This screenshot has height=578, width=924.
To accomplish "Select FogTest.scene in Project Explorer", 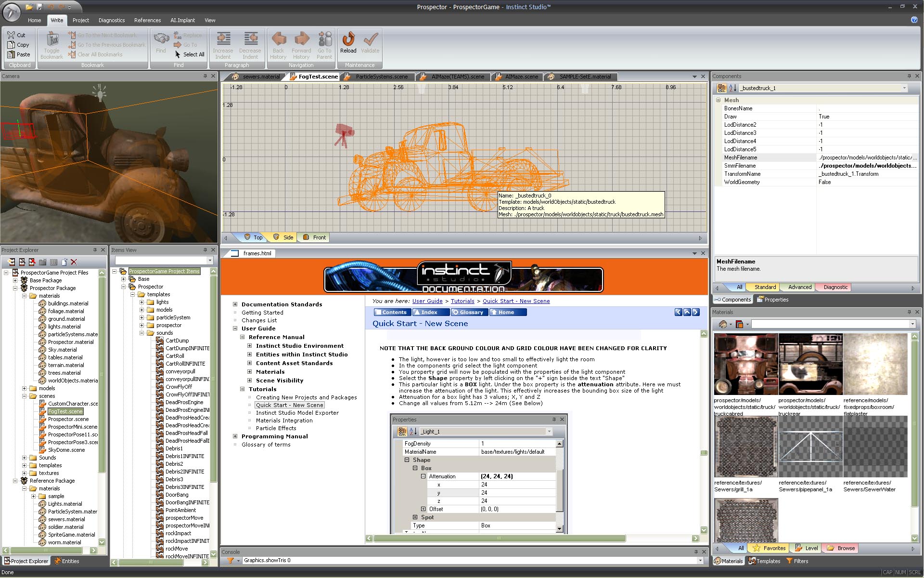I will (x=65, y=411).
